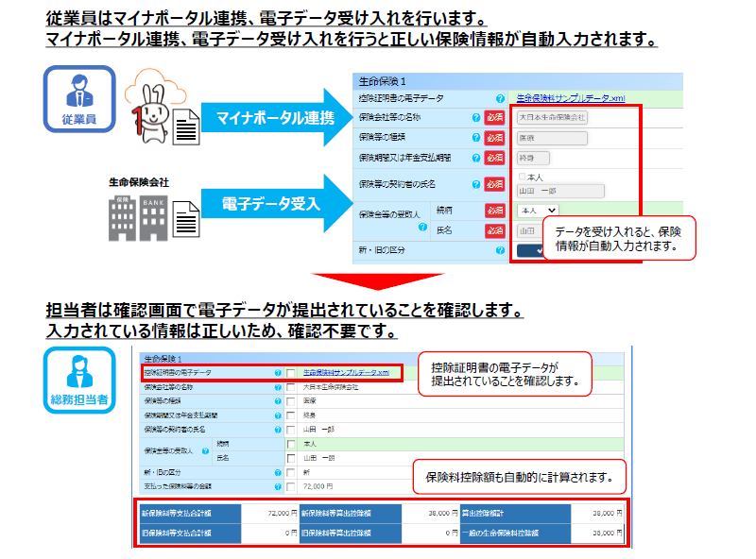
Task: Click the 保険等の種類 input field
Action: pyautogui.click(x=552, y=138)
